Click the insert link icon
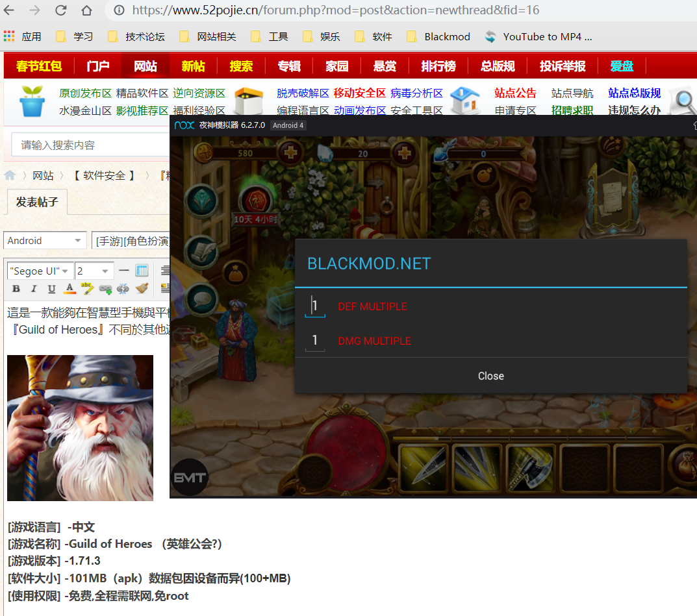 point(105,289)
